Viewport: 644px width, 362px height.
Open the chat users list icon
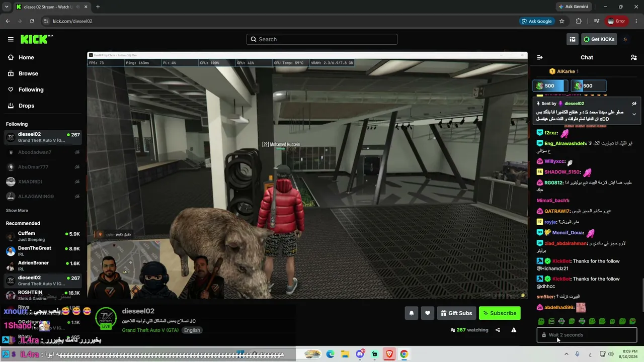pyautogui.click(x=633, y=57)
